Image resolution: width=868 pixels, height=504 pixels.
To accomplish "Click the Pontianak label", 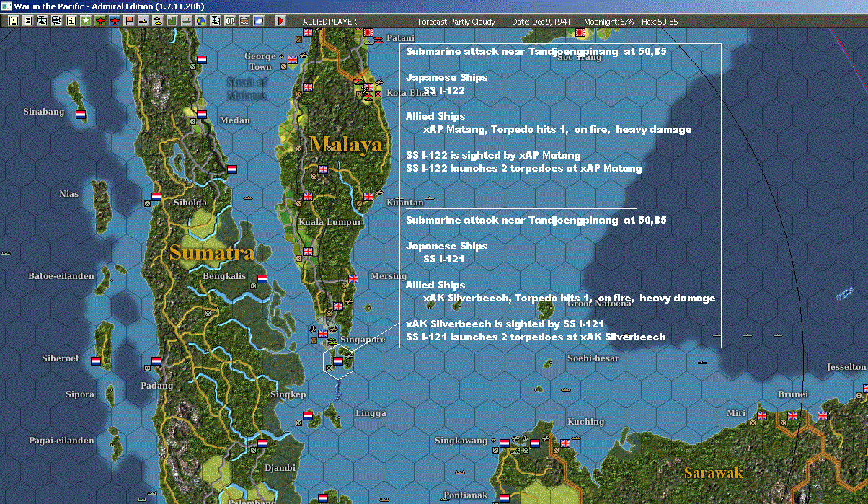I will [466, 495].
